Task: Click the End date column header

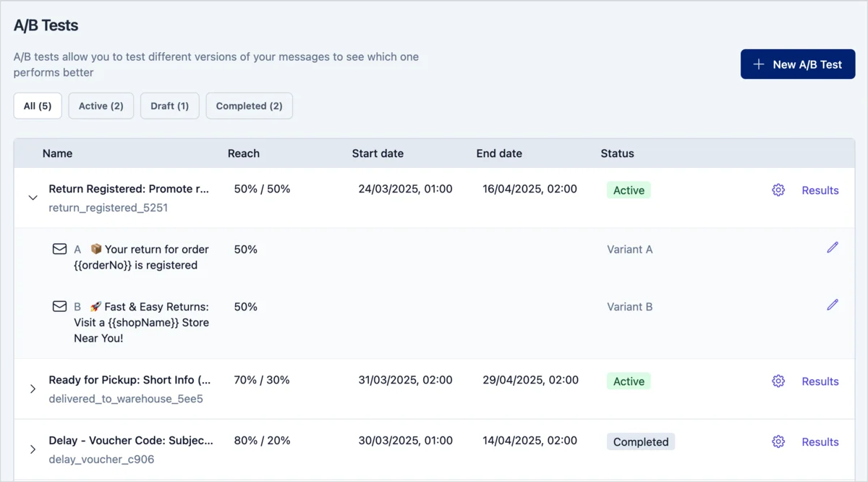Action: (x=499, y=153)
